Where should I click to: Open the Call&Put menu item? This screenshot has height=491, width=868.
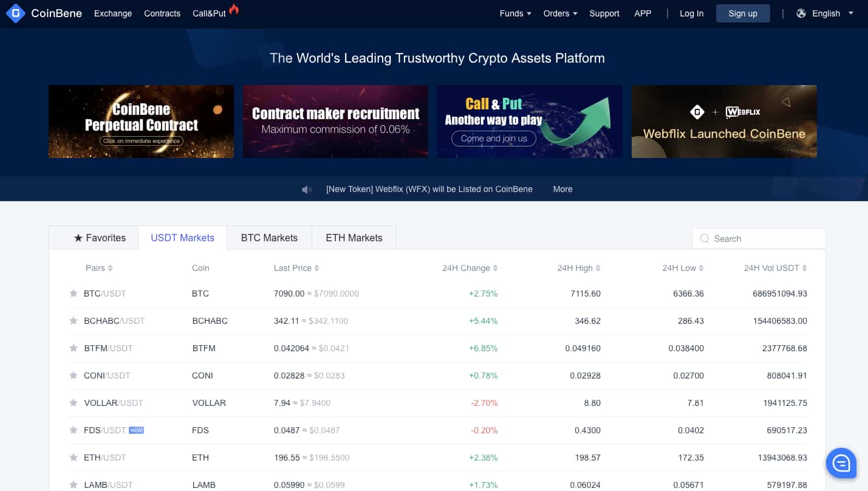click(x=209, y=13)
